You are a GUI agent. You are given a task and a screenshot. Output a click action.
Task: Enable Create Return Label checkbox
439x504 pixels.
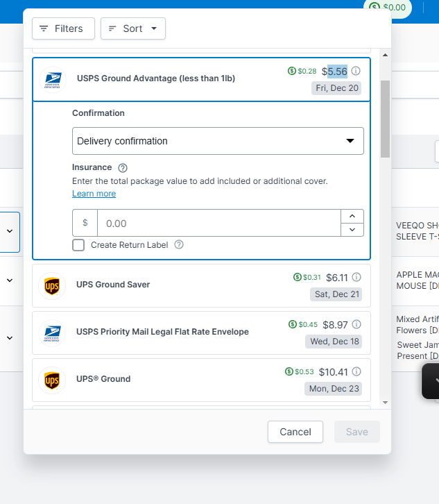(x=78, y=245)
